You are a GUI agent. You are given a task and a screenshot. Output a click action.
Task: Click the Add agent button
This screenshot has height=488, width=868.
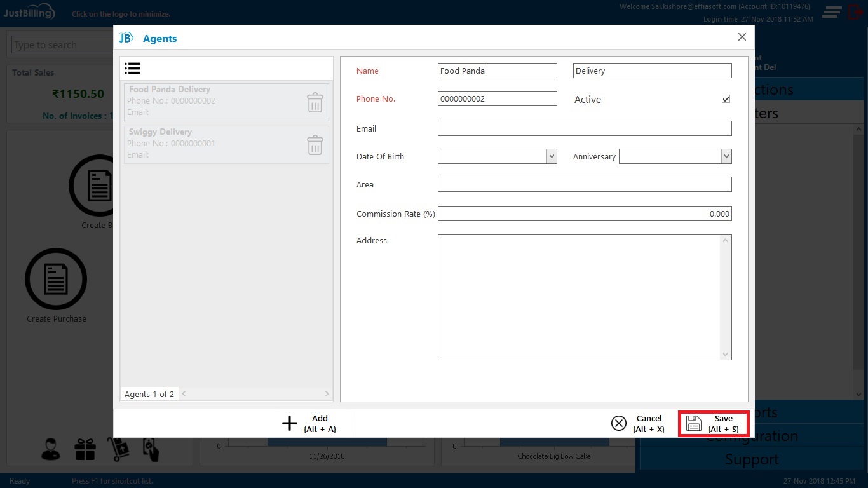click(x=309, y=424)
